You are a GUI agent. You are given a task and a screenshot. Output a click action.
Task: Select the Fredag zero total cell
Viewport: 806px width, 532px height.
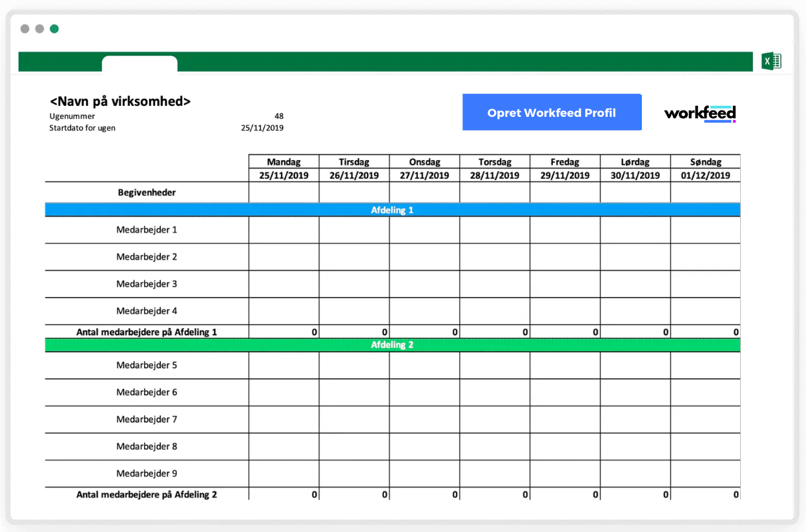[565, 331]
